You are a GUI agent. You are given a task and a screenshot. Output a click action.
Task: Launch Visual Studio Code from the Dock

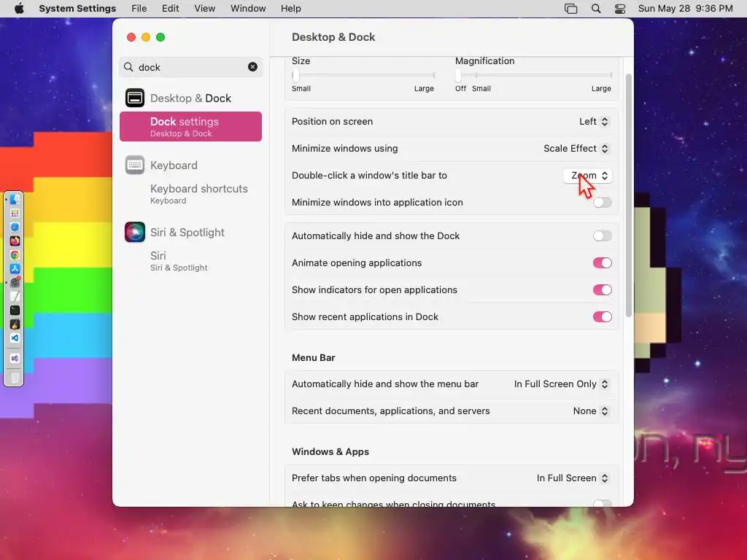click(15, 338)
